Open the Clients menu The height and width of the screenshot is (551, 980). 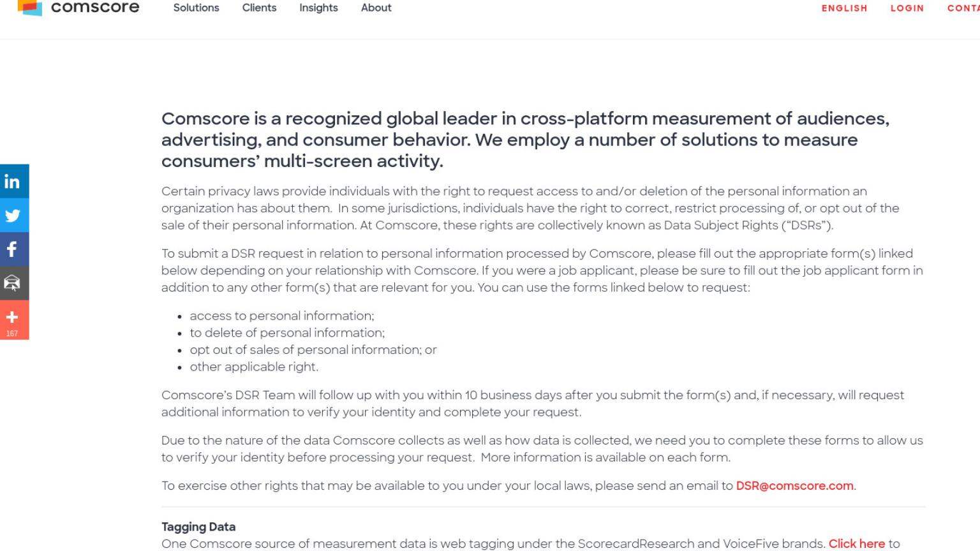(259, 8)
